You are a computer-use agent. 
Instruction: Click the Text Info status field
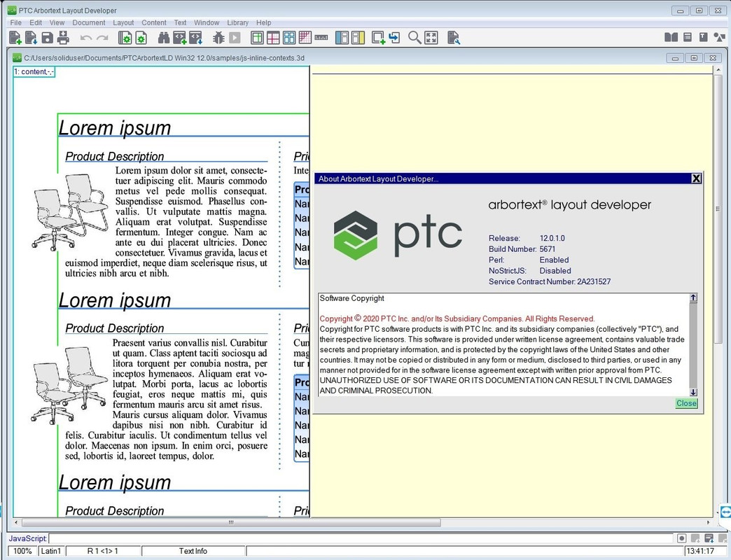193,551
